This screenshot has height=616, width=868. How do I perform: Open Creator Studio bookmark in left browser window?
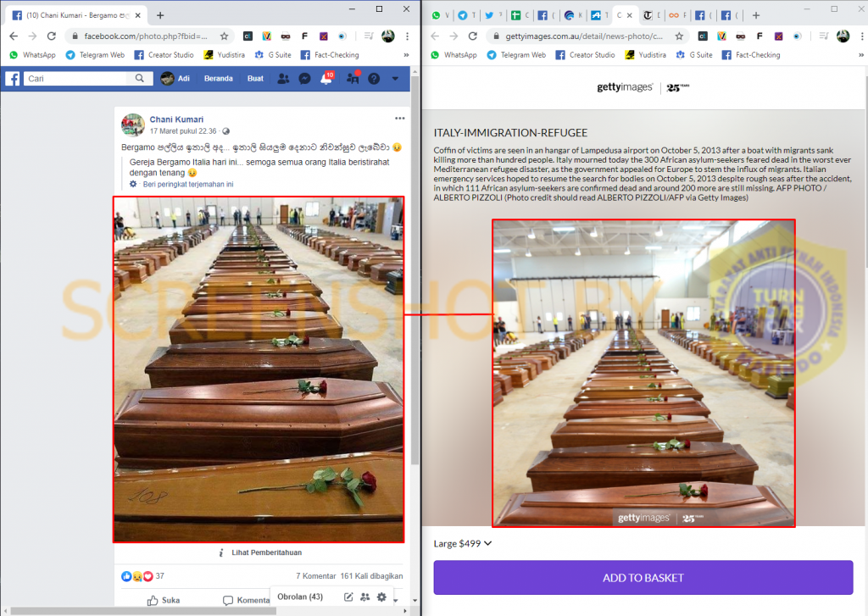pos(164,55)
